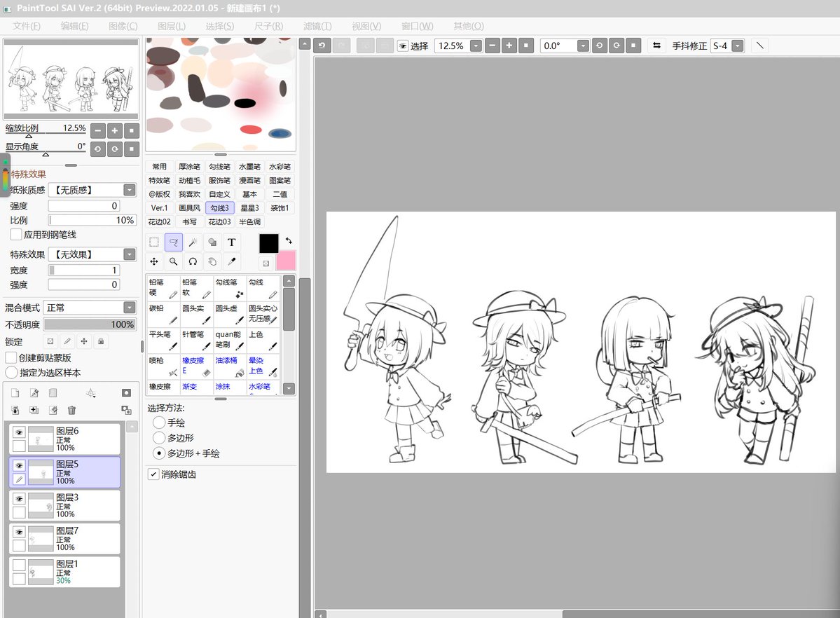Hide layer 图层5
Image resolution: width=840 pixels, height=618 pixels.
(20, 465)
